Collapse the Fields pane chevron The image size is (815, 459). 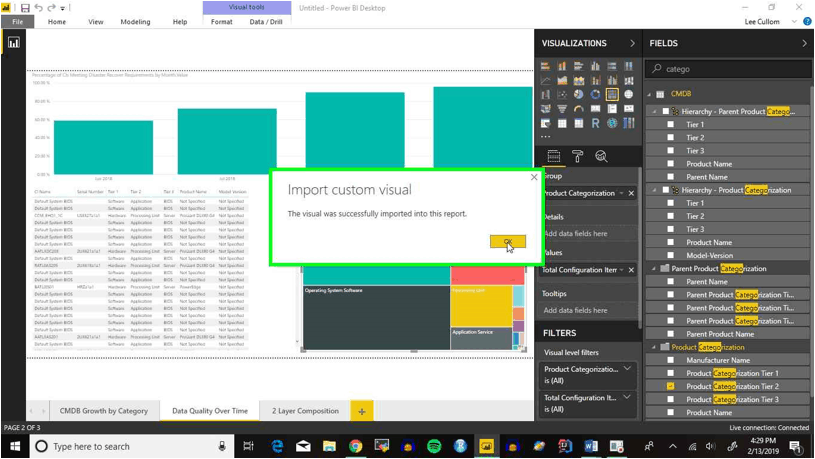click(804, 43)
